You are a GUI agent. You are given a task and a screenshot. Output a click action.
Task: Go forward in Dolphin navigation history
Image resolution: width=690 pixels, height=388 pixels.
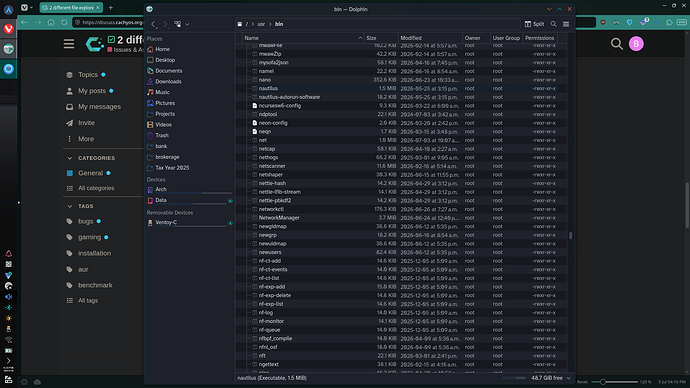[165, 24]
